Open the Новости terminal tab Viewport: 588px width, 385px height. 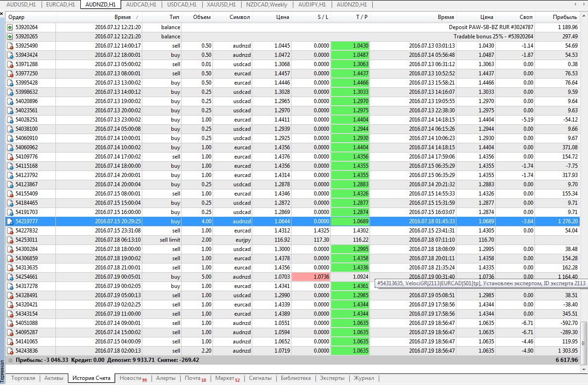133,378
